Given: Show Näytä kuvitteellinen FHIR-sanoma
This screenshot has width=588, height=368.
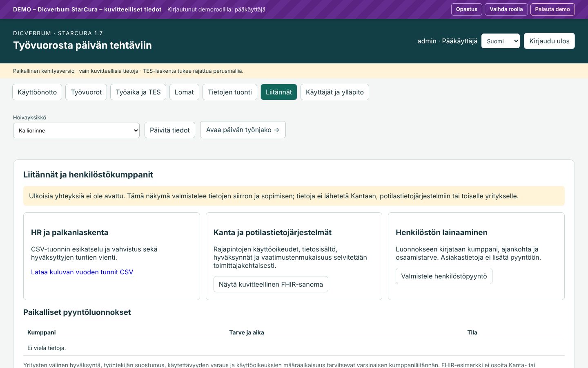Looking at the screenshot, I should [271, 284].
